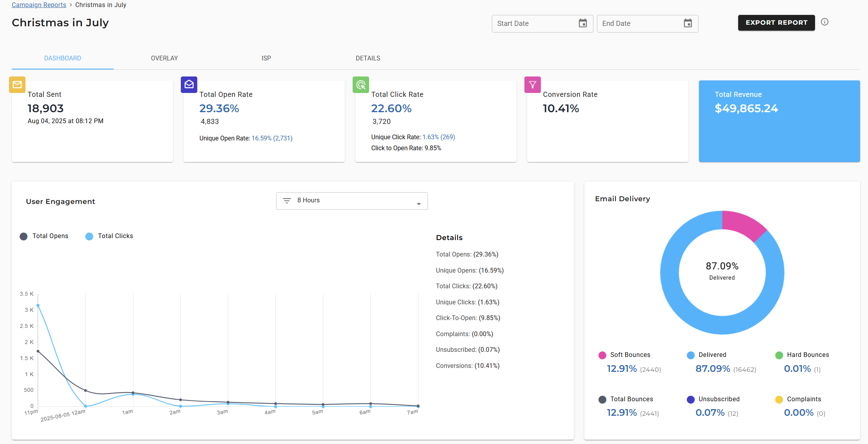Go to Campaign Reports breadcrumb link

pyautogui.click(x=39, y=5)
